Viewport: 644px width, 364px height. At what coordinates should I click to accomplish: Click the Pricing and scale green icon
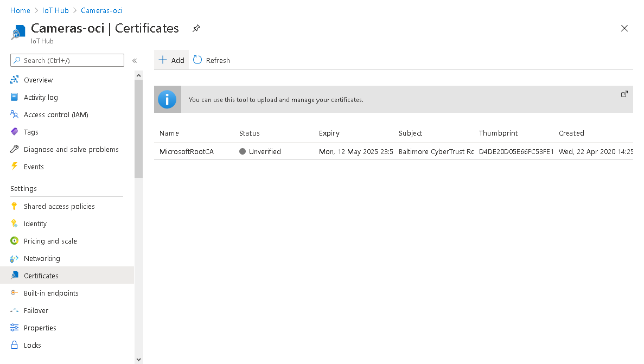coord(14,241)
